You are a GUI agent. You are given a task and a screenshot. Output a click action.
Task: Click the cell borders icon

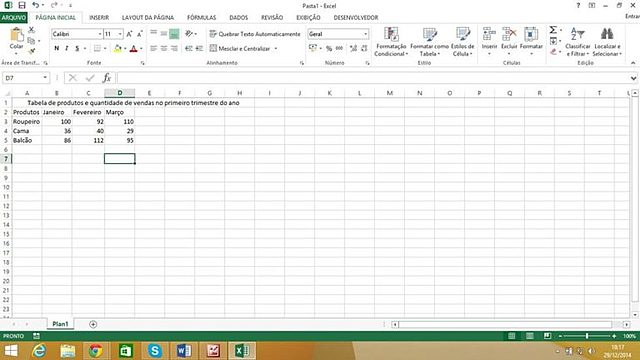(97, 49)
